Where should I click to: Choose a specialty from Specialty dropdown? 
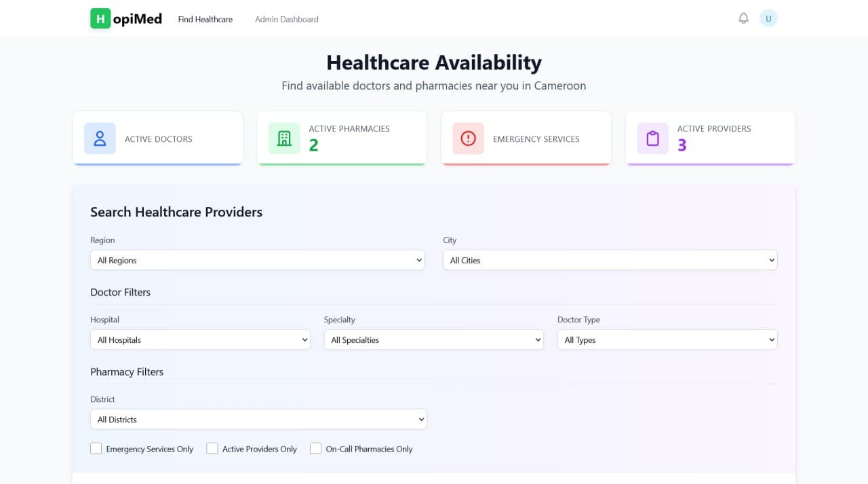click(x=433, y=340)
